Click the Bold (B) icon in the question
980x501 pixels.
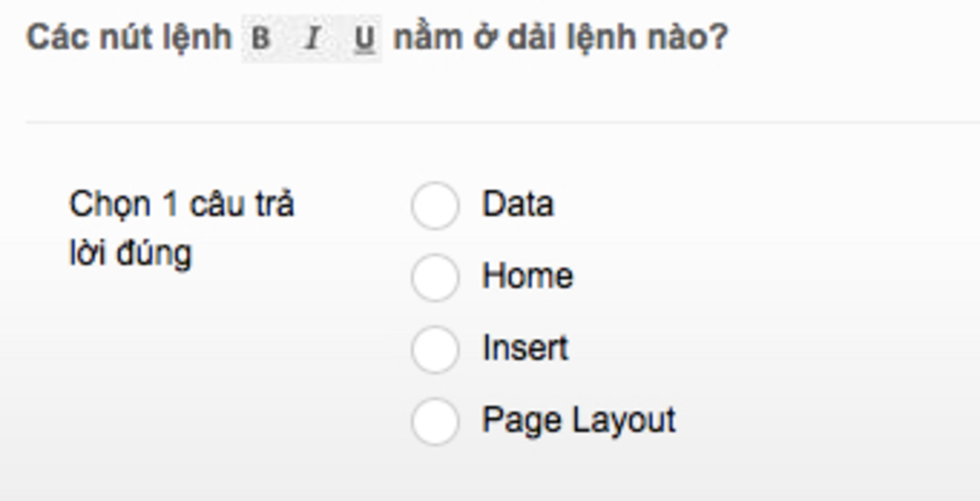click(x=261, y=39)
